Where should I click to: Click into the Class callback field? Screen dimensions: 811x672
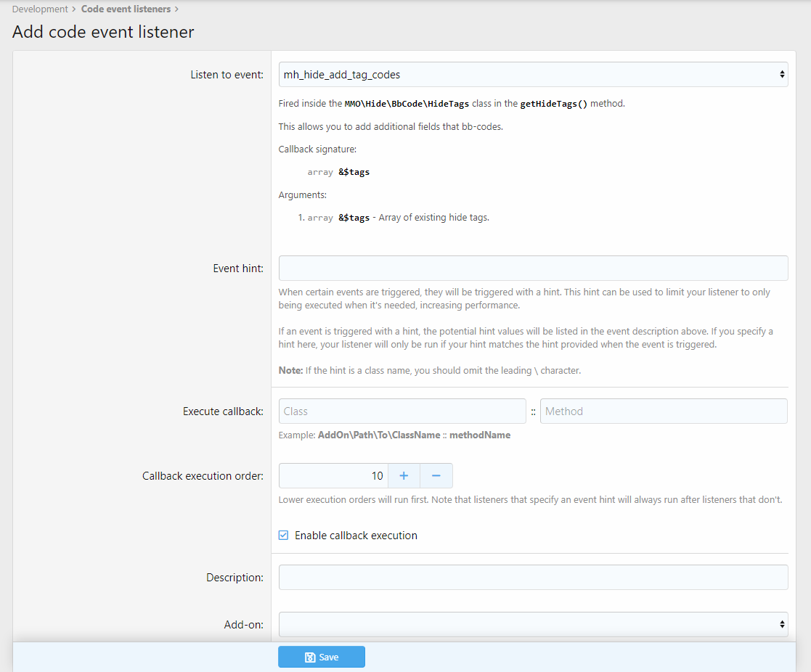click(x=402, y=411)
